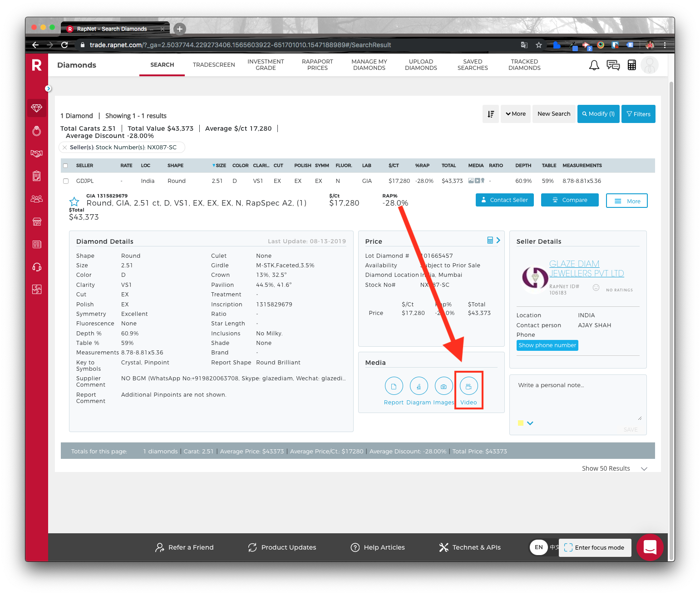Click Show phone number
The width and height of the screenshot is (700, 595).
pyautogui.click(x=547, y=345)
